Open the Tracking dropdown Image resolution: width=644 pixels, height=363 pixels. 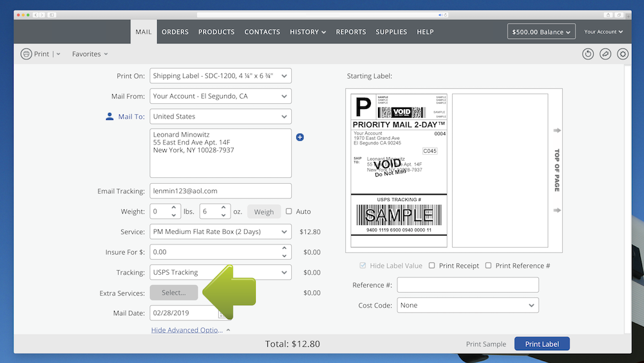pyautogui.click(x=220, y=272)
